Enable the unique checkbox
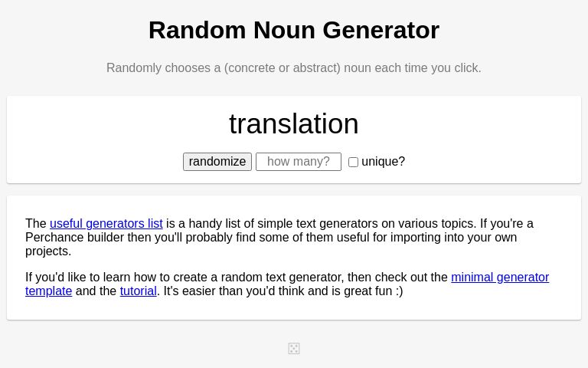The height and width of the screenshot is (368, 588). click(353, 163)
